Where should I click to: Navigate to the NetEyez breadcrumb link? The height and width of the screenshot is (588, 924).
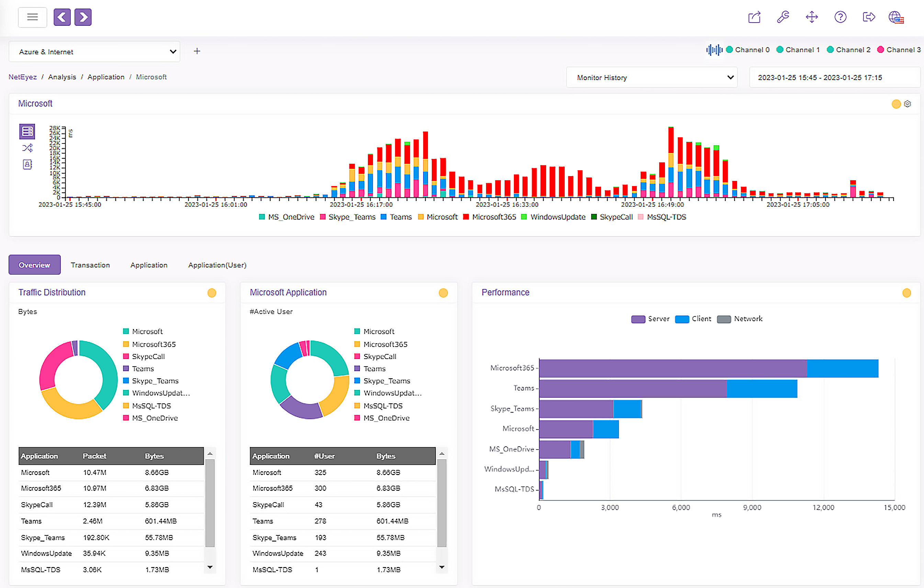22,77
